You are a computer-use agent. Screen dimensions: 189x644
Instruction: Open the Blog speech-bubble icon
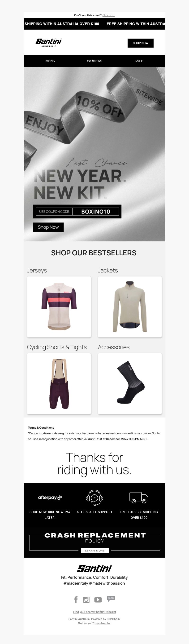pyautogui.click(x=111, y=599)
